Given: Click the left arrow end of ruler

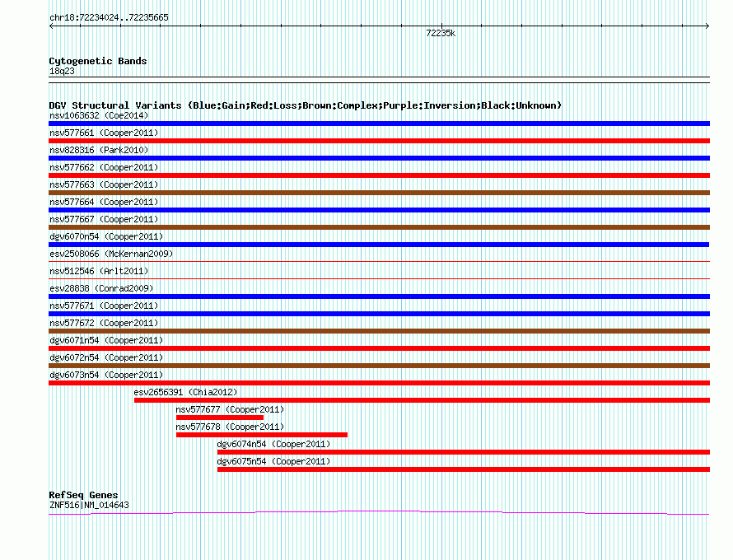Looking at the screenshot, I should point(51,26).
